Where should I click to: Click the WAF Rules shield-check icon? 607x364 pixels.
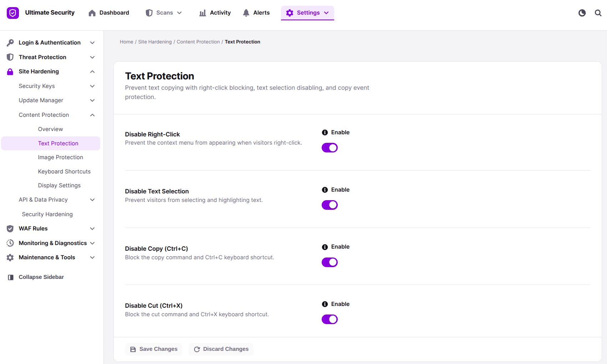click(x=10, y=229)
